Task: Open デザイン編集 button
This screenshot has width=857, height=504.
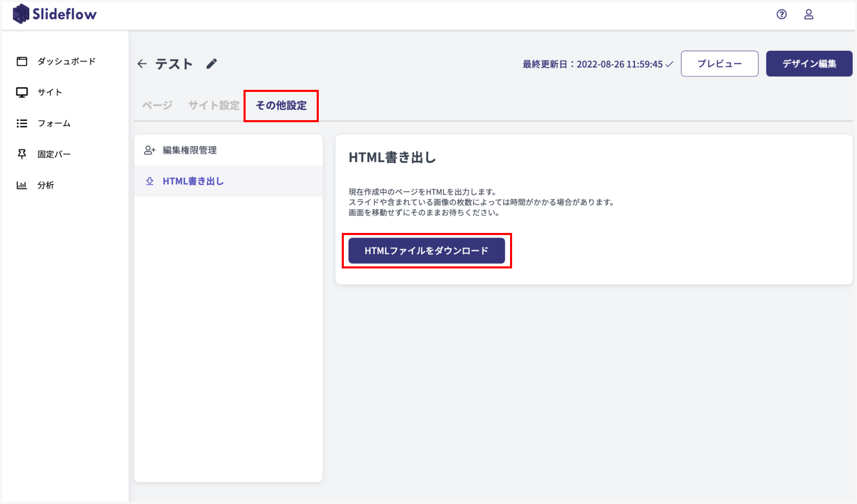Action: pyautogui.click(x=809, y=64)
